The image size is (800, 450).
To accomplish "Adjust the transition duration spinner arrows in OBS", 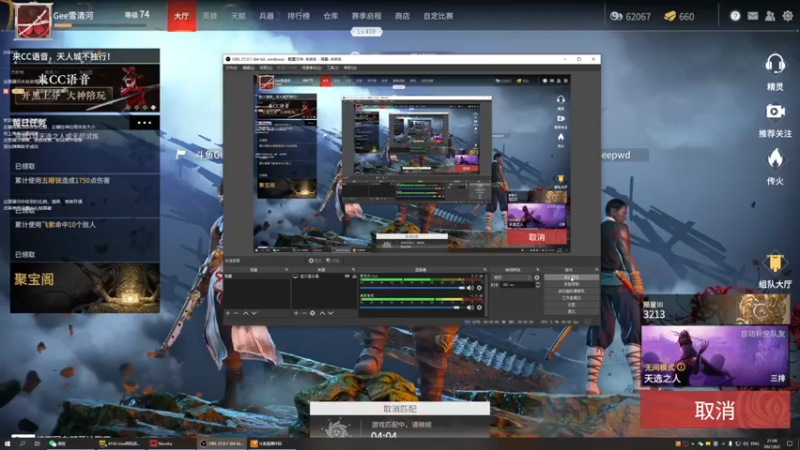I will click(538, 285).
